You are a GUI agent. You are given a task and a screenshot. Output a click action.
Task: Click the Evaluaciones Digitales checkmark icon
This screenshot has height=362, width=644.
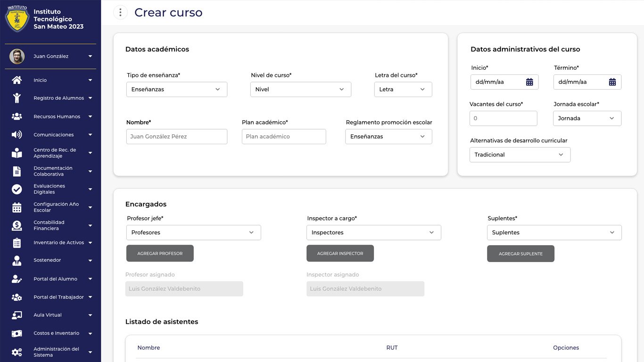tap(17, 189)
